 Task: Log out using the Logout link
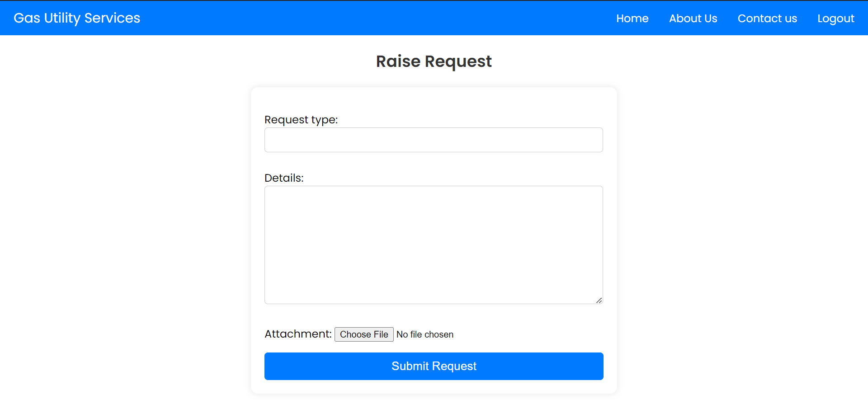[835, 19]
